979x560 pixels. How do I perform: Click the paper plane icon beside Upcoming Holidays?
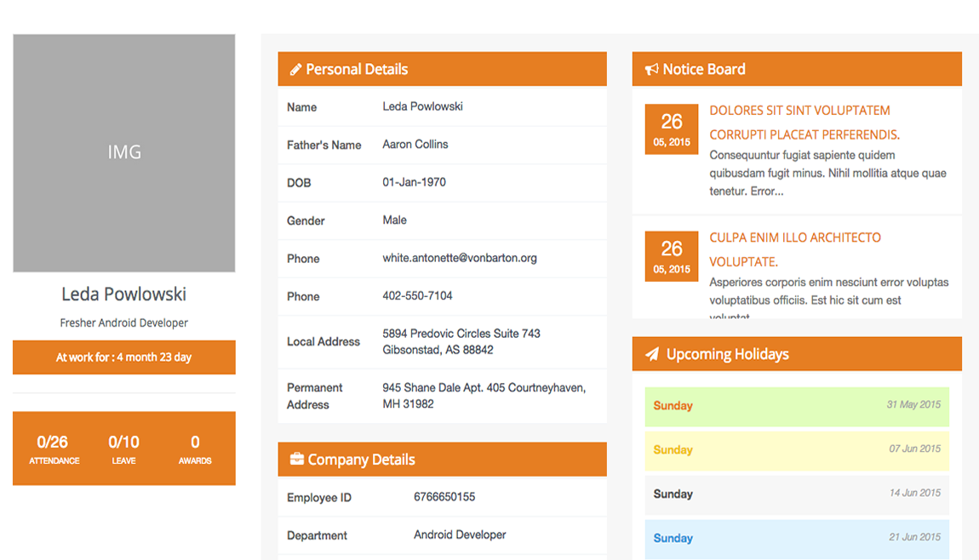(x=652, y=354)
